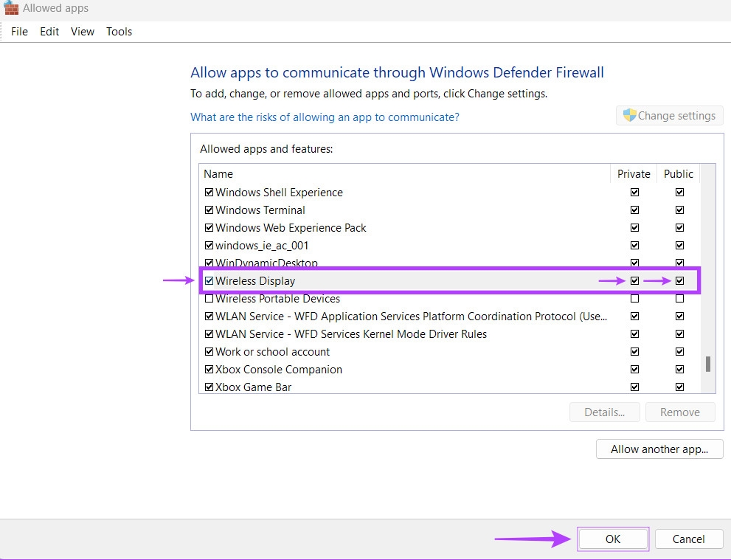Toggle Public checkbox for Windows Terminal
731x560 pixels.
(x=679, y=210)
